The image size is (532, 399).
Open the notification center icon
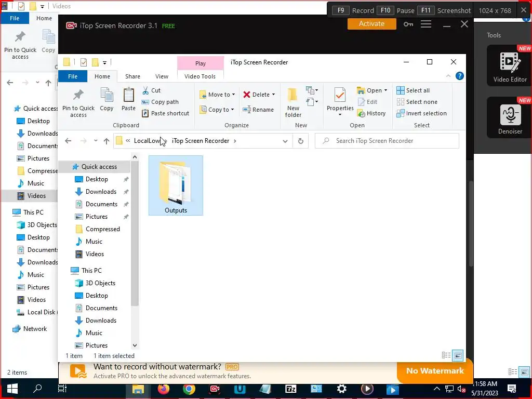point(512,389)
